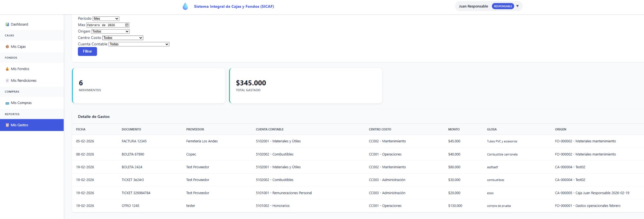
Task: Click the Mis Fondos money bag icon
Action: pos(7,69)
